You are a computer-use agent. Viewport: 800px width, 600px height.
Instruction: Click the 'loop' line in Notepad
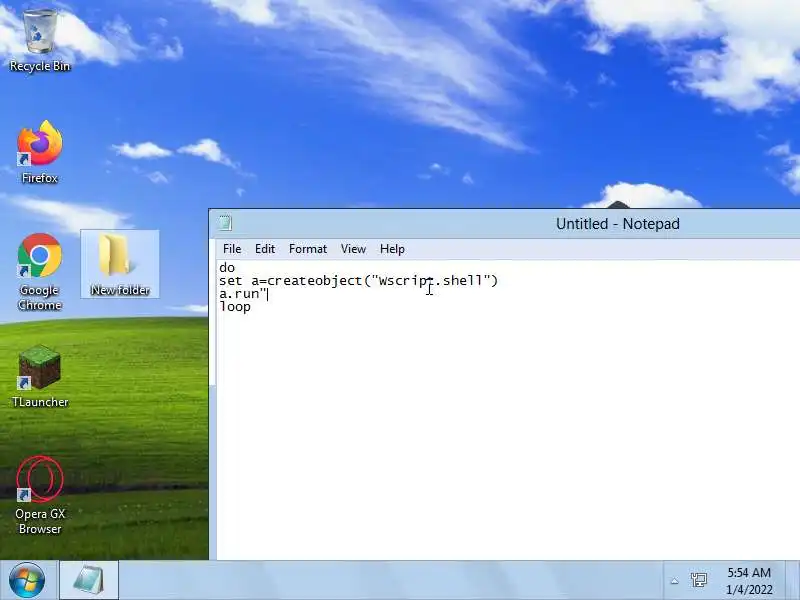[235, 307]
